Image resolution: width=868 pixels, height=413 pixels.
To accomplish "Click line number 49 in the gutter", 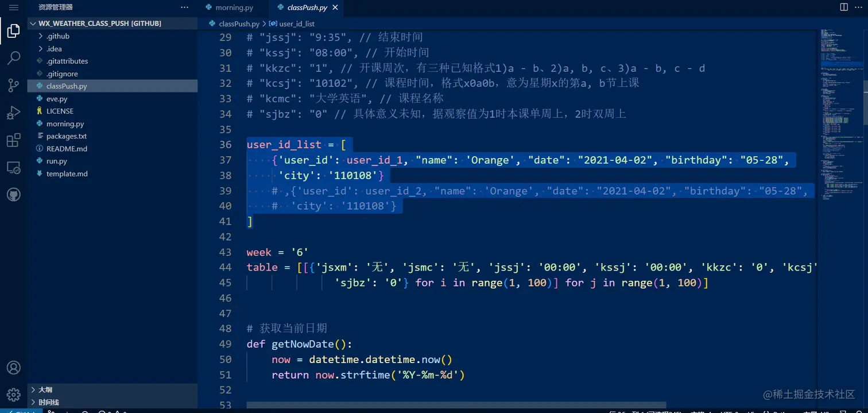I will click(225, 344).
